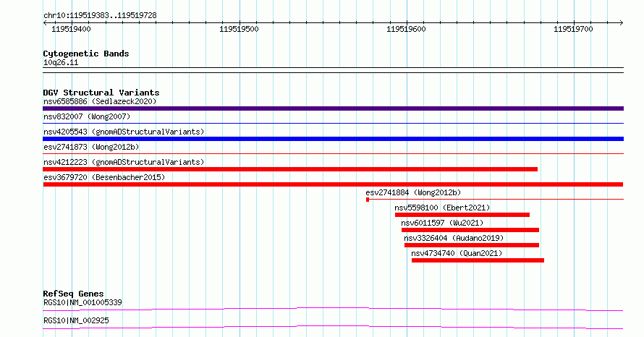Open the nsv832007 (Wong2007) label
Image resolution: width=644 pixels, height=337 pixels.
tap(87, 116)
